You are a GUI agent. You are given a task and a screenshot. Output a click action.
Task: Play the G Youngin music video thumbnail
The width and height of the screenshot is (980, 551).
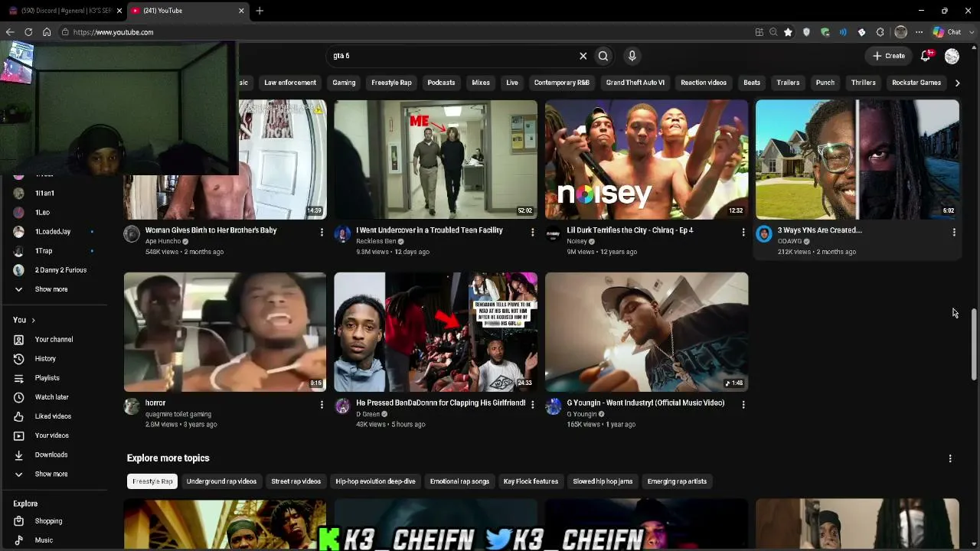(646, 332)
